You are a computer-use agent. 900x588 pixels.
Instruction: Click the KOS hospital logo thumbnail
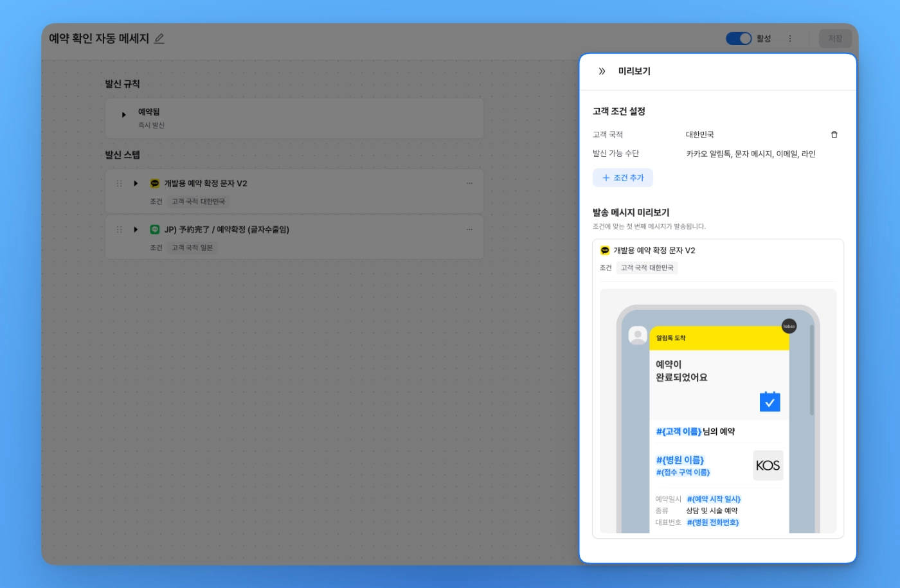(768, 466)
